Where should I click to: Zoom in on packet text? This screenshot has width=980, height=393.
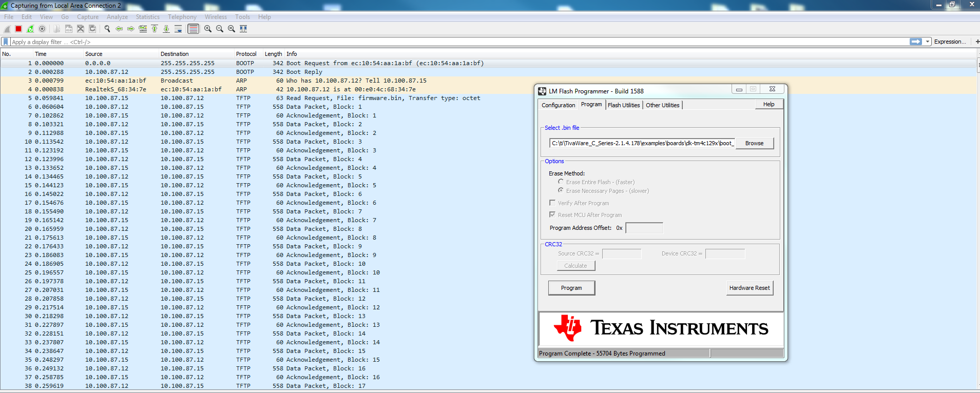[208, 29]
